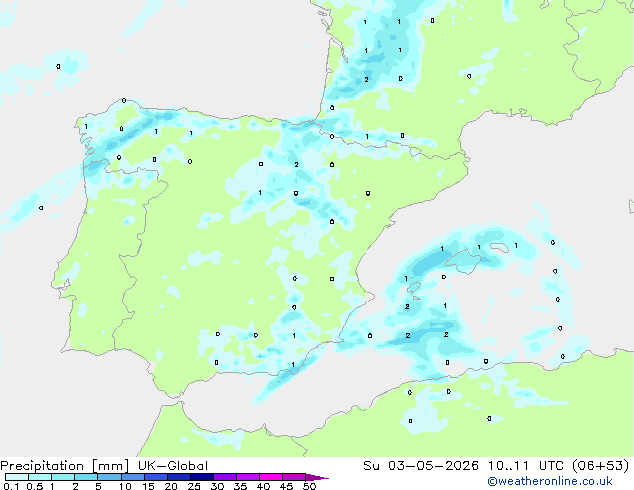This screenshot has width=634, height=490.
Task: Click the '(06+53)' forecast run text
Action: pyautogui.click(x=601, y=466)
